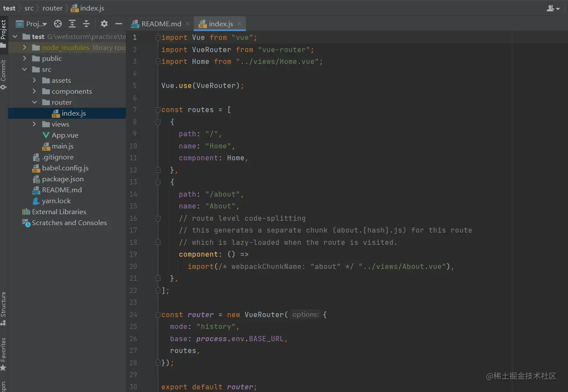Select index.js in the project tree

[67, 113]
